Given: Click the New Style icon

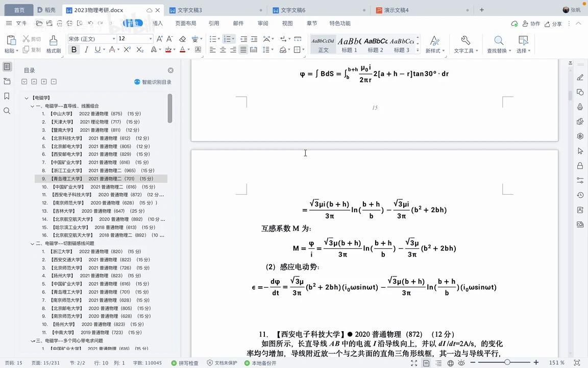Looking at the screenshot, I should coord(435,40).
